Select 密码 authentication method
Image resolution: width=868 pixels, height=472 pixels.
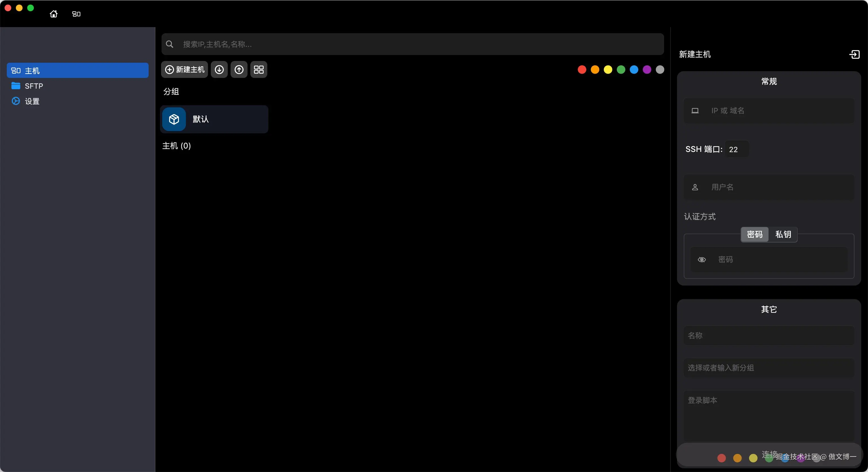click(754, 234)
